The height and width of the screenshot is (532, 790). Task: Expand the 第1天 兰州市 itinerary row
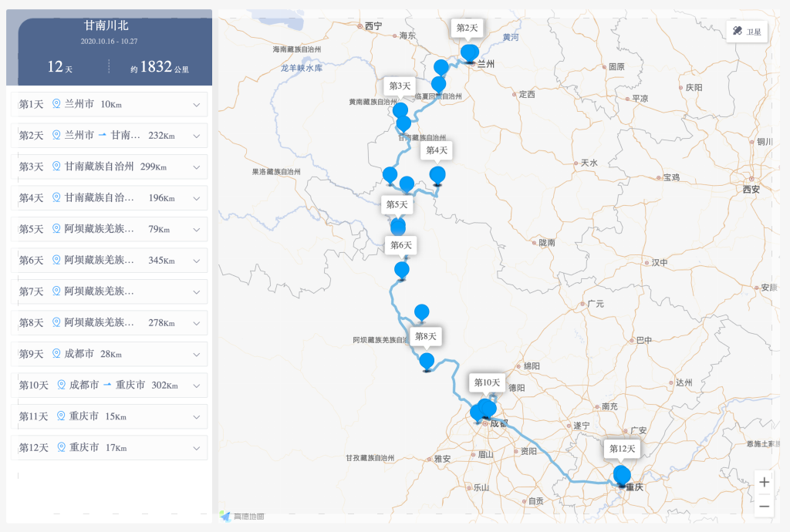click(197, 105)
